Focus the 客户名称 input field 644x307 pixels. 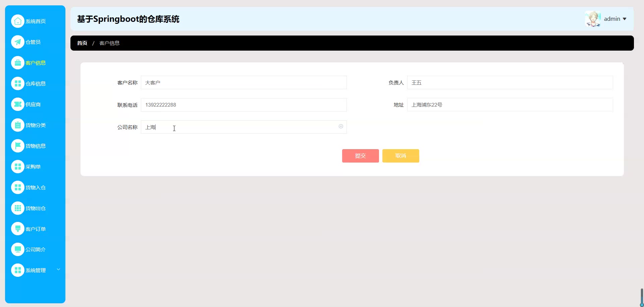click(x=244, y=82)
